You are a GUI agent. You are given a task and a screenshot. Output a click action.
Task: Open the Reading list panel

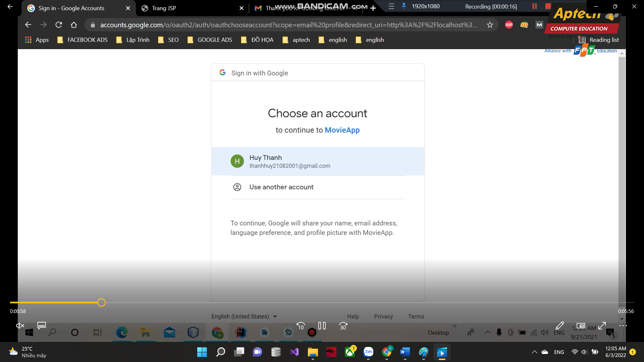point(599,40)
